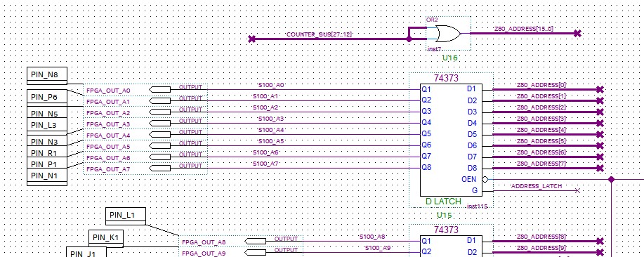Select the junction dot before the OR2 inputs
Image resolution: width=644 pixels, height=257 pixels.
[409, 39]
